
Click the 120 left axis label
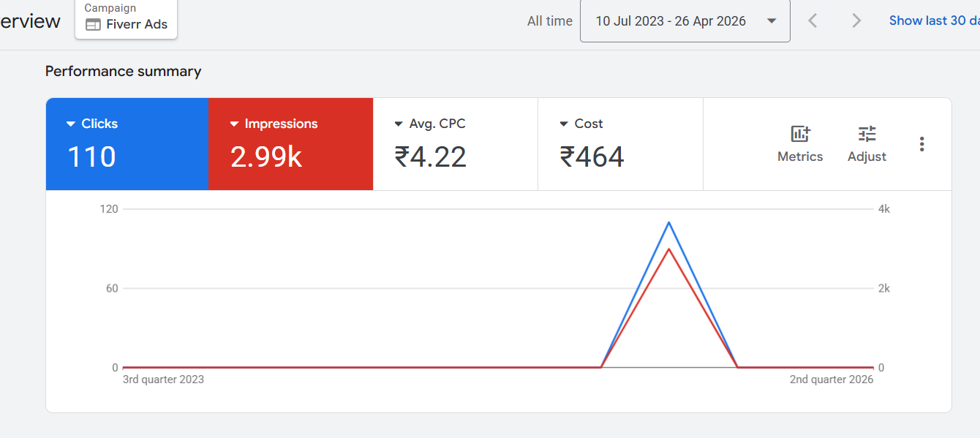(109, 209)
